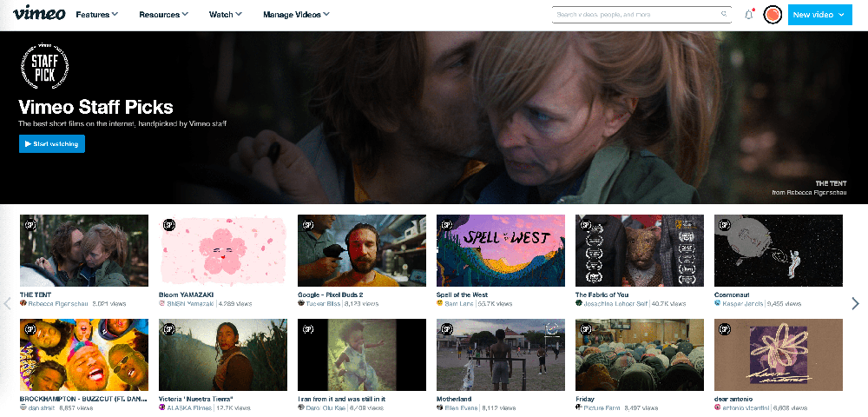
Task: Click the '12.7K views' count text
Action: [233, 407]
